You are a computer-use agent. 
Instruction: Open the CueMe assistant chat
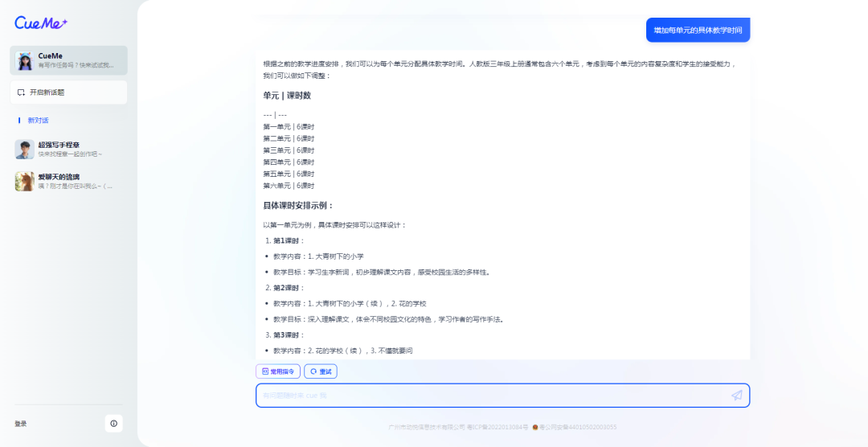tap(68, 60)
